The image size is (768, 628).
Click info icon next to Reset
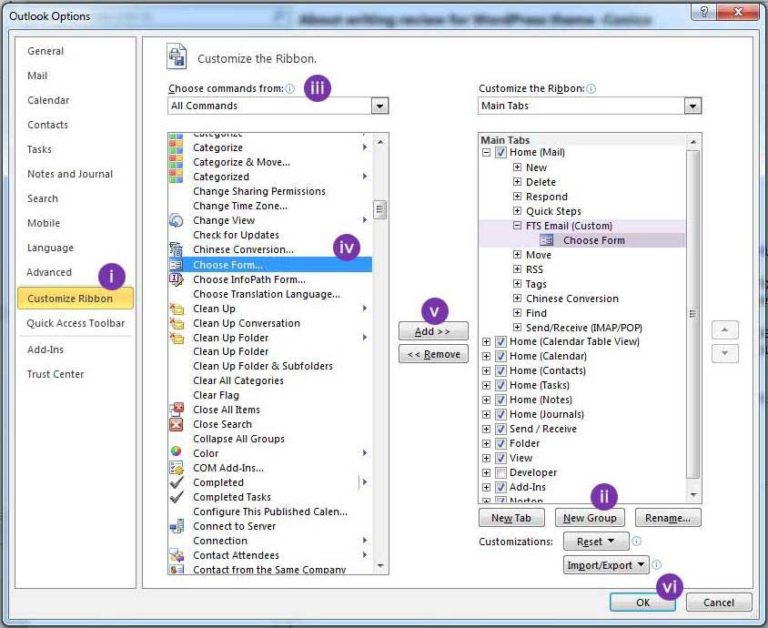coord(636,541)
